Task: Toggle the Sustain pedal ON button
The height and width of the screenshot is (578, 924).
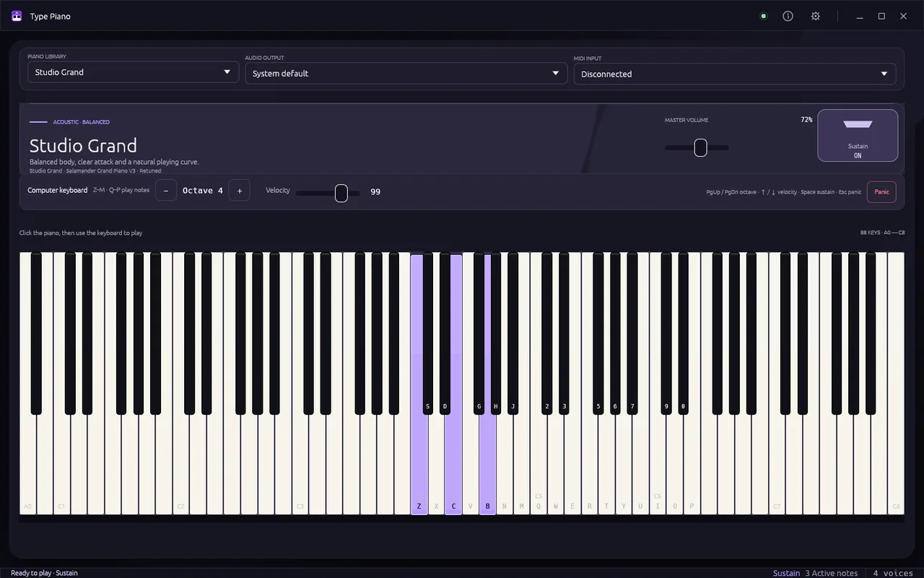Action: (x=858, y=135)
